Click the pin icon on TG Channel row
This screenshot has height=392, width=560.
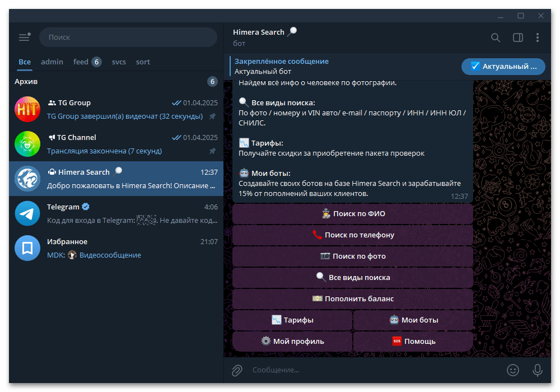tap(212, 151)
